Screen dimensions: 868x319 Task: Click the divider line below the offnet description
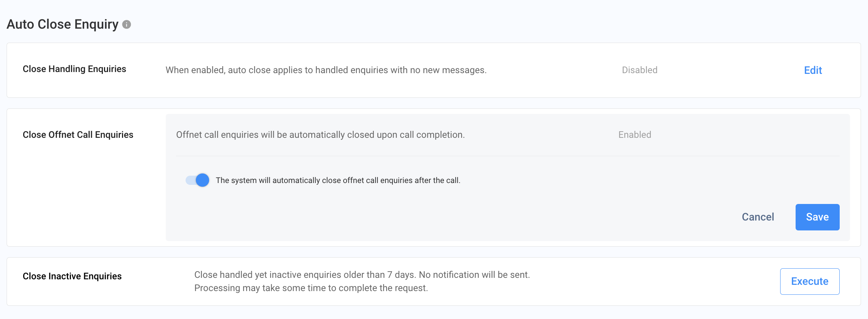pos(507,156)
